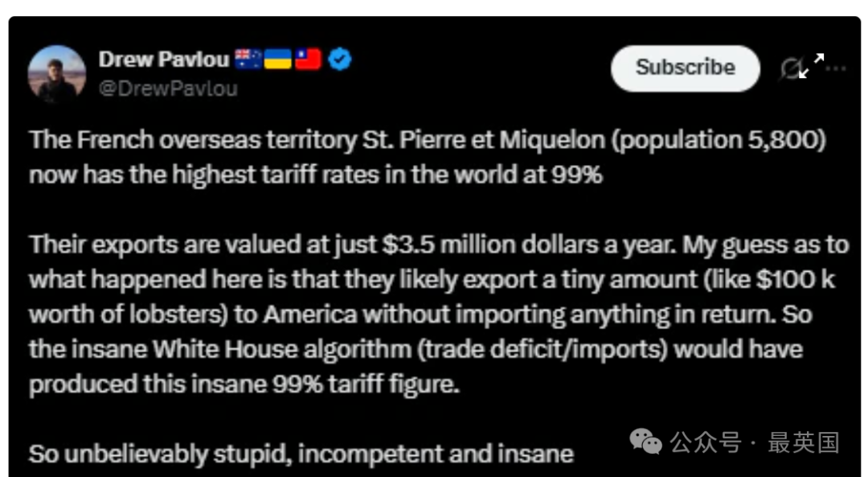This screenshot has width=868, height=477.
Task: Open the Drew Pavlou display name link
Action: point(164,60)
